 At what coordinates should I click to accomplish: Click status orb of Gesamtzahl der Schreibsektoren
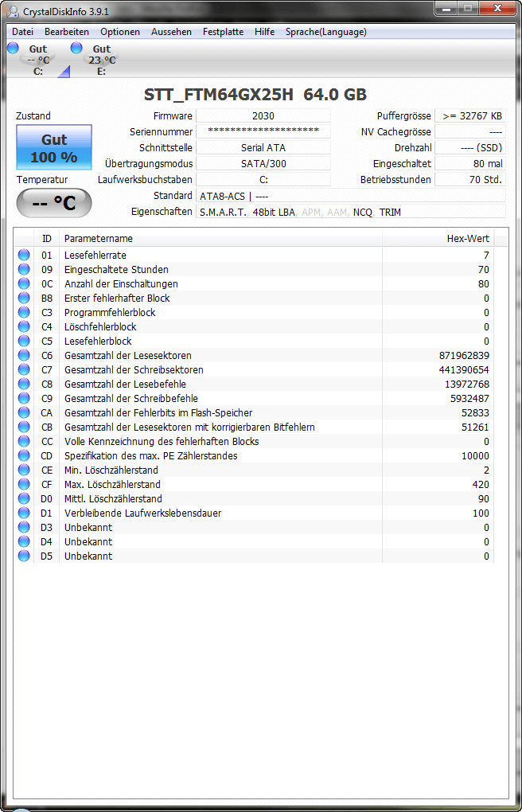coord(24,369)
